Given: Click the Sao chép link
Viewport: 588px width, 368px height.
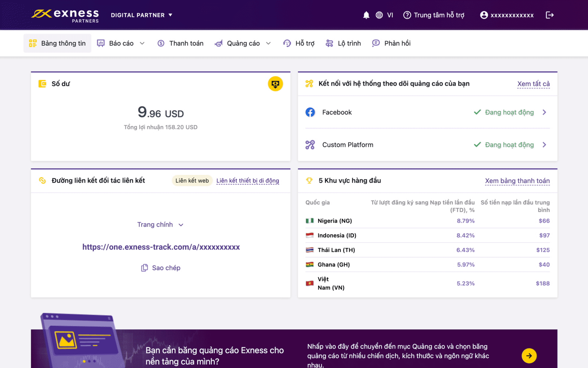Looking at the screenshot, I should (166, 268).
